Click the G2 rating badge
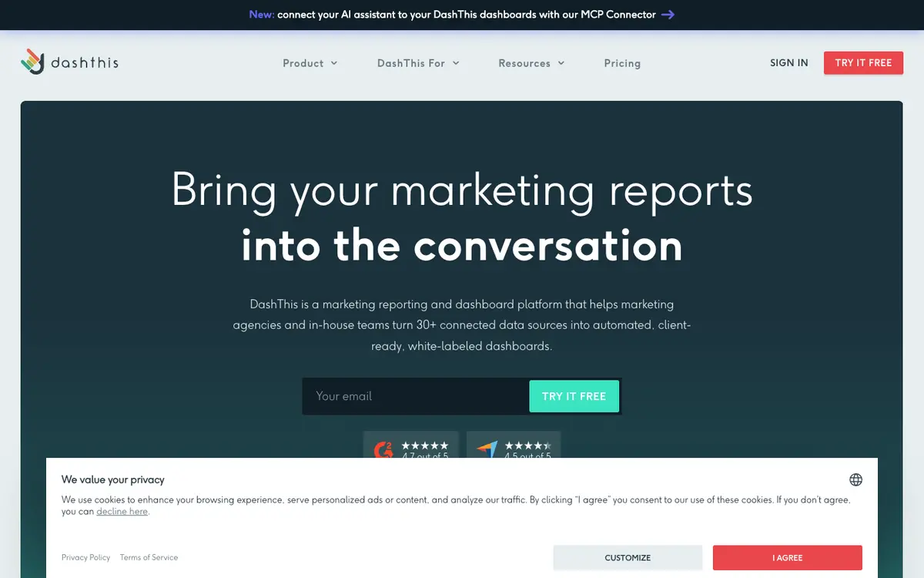 click(411, 446)
